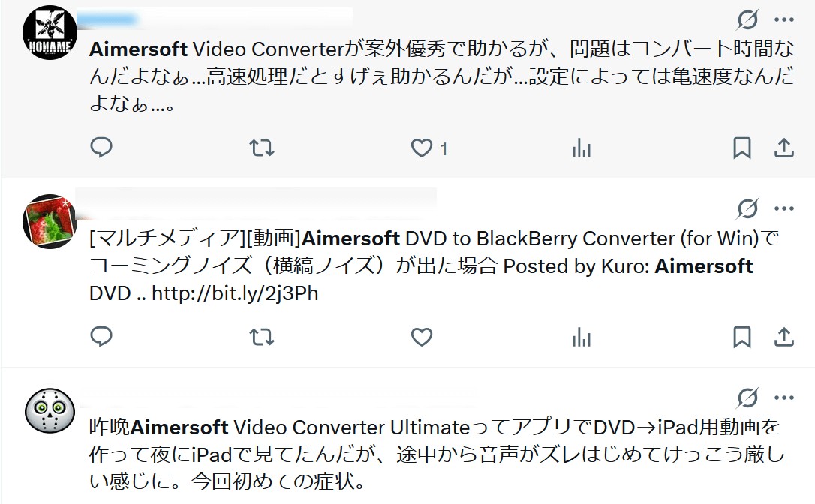Open more options menu on first tweet
815x504 pixels.
(783, 19)
